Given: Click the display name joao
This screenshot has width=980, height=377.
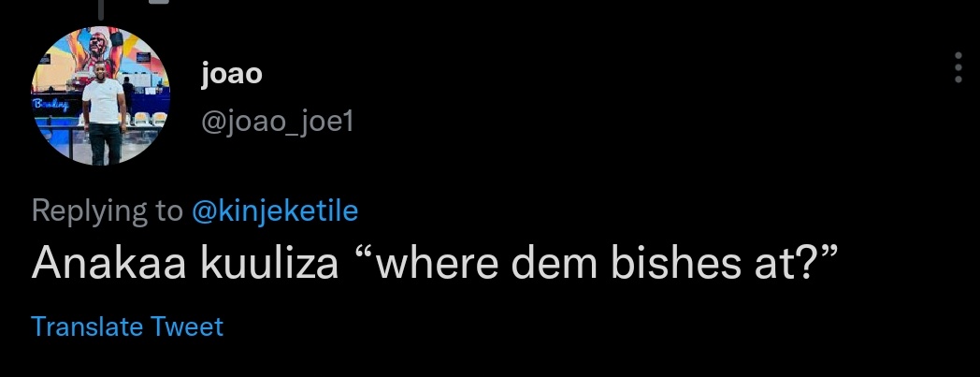Looking at the screenshot, I should (231, 75).
